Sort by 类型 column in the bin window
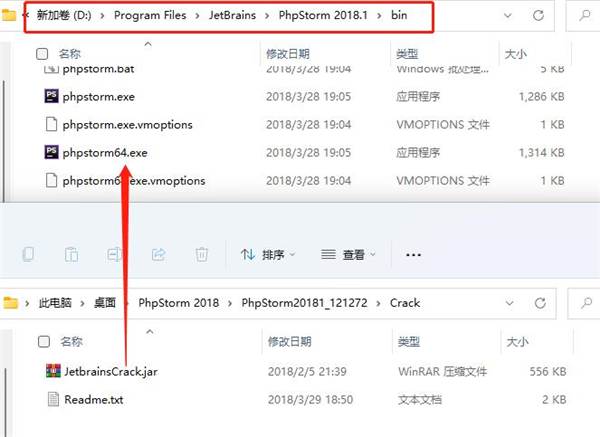This screenshot has width=600, height=437. pos(407,54)
